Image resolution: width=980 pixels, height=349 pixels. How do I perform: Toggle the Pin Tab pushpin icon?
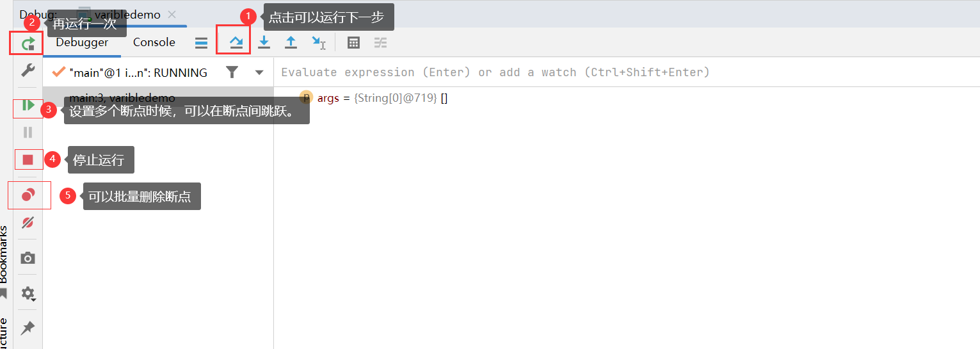click(x=28, y=329)
